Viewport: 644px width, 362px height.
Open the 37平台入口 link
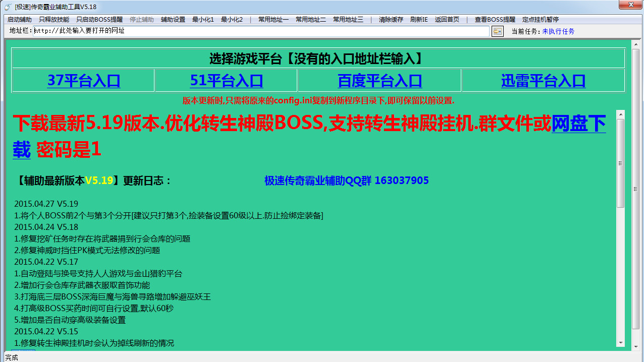coord(84,81)
